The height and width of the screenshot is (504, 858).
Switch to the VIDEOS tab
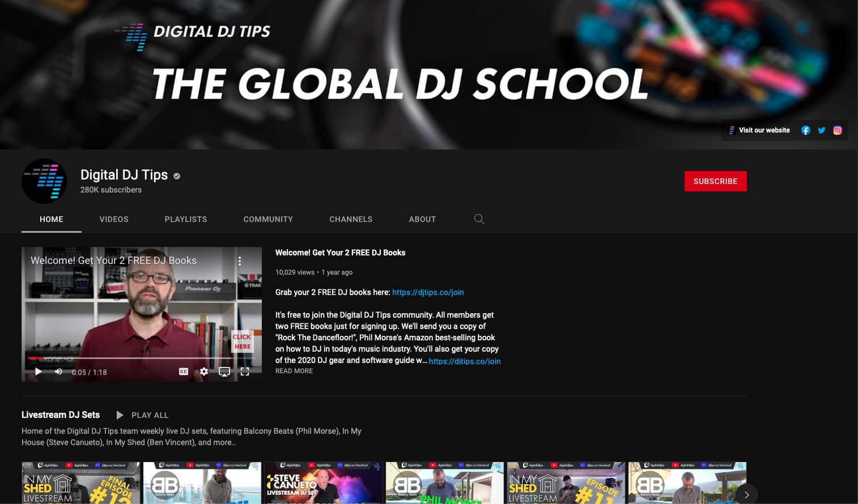[113, 219]
